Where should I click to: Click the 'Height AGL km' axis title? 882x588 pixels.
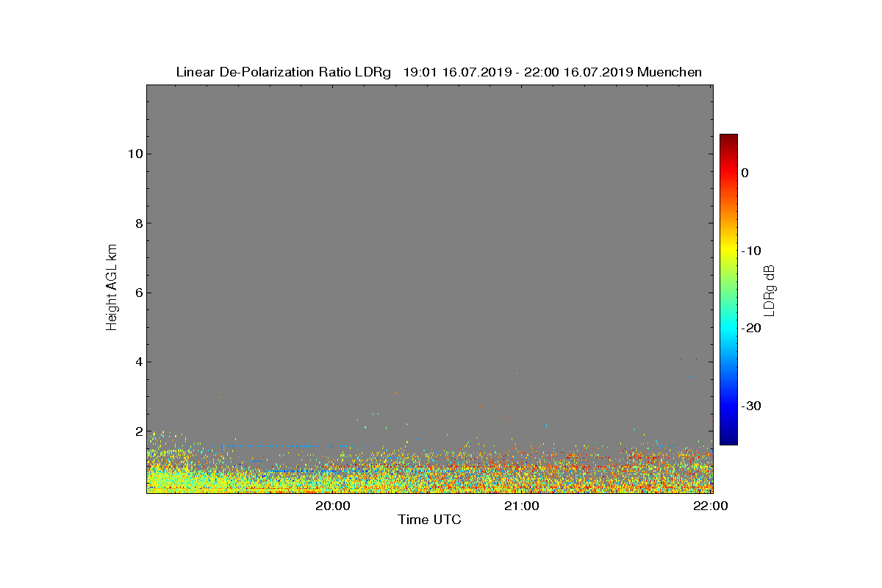pyautogui.click(x=112, y=288)
